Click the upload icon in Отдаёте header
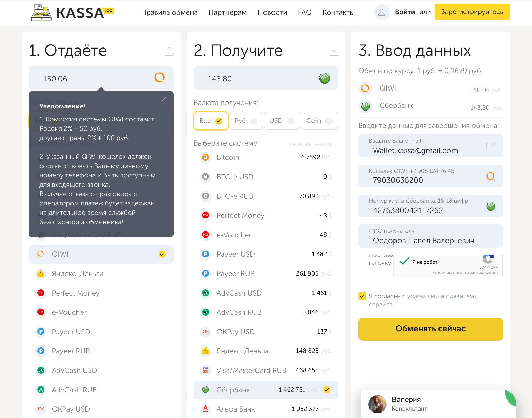Image resolution: width=532 pixels, height=418 pixels. [x=169, y=51]
